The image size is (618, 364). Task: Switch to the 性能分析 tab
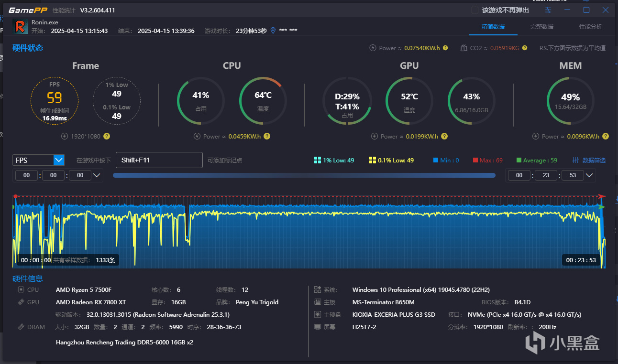(590, 27)
